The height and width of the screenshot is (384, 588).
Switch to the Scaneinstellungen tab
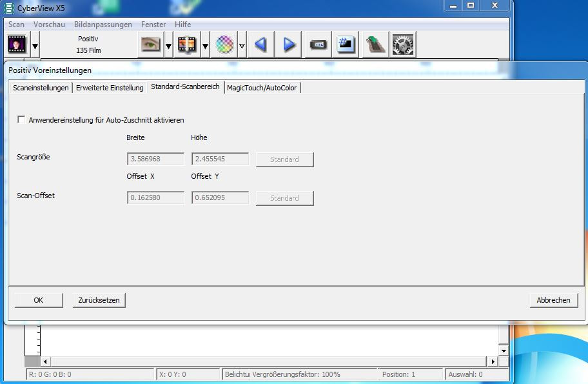click(41, 88)
